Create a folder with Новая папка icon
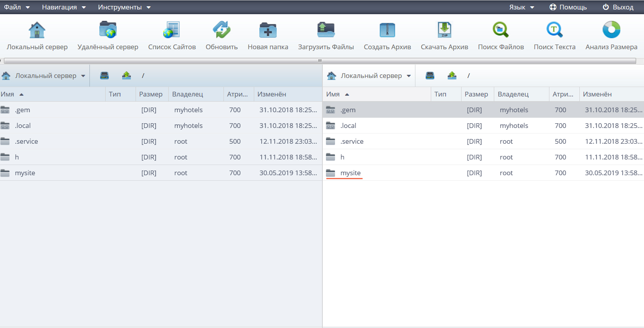Image resolution: width=644 pixels, height=328 pixels. tap(268, 30)
